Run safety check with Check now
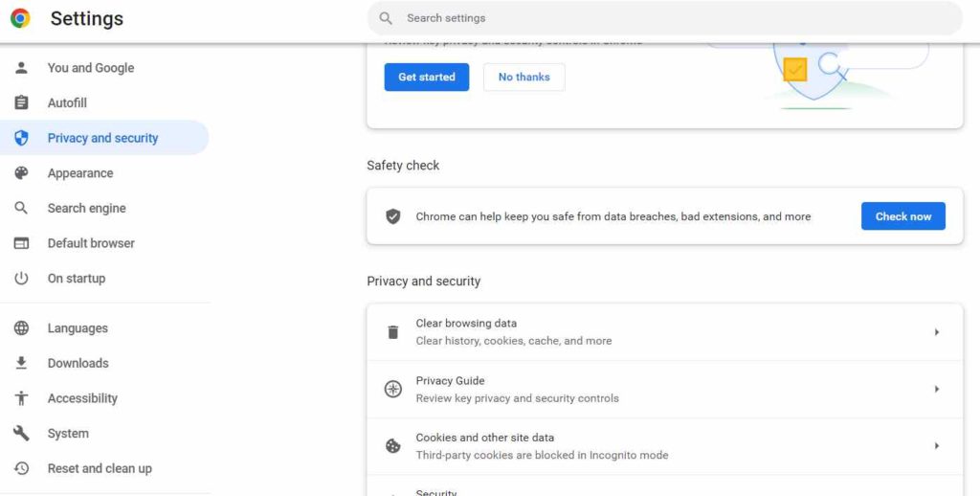 coord(902,216)
